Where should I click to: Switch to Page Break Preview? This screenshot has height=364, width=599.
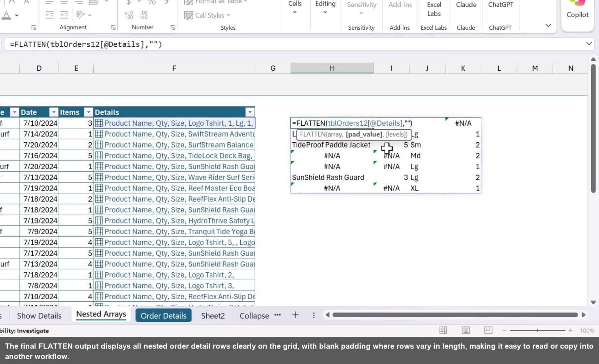pyautogui.click(x=488, y=330)
